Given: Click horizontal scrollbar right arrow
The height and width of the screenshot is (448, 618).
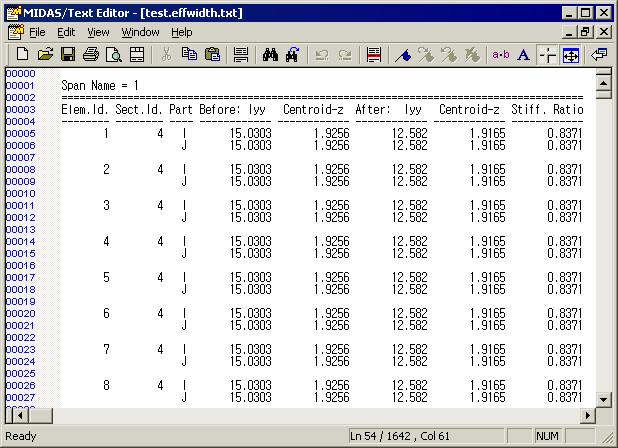Looking at the screenshot, I should 588,415.
